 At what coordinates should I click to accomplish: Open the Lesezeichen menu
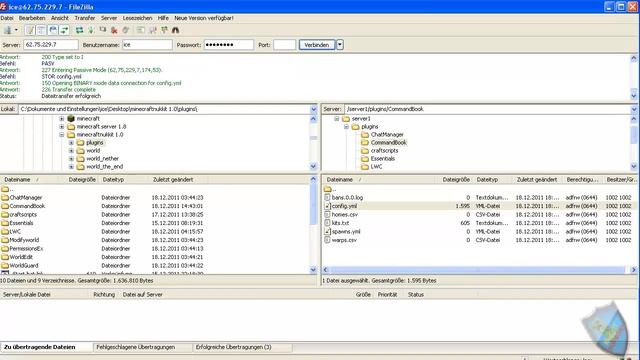click(137, 18)
